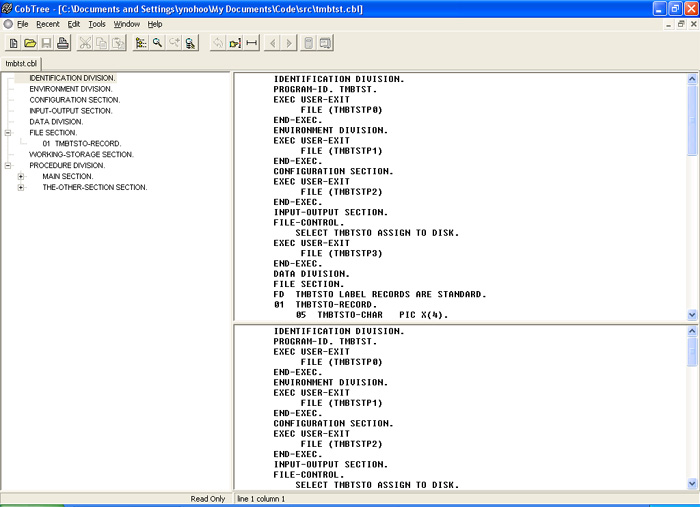Select DATA DIVISION in the tree
This screenshot has width=700, height=507.
pyautogui.click(x=56, y=122)
